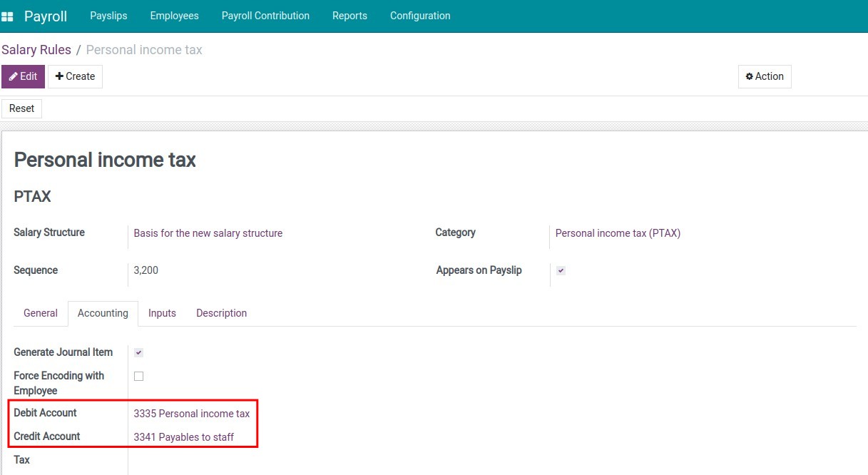Screen dimensions: 868x475
Task: Open the 3335 Personal income tax account
Action: click(191, 414)
